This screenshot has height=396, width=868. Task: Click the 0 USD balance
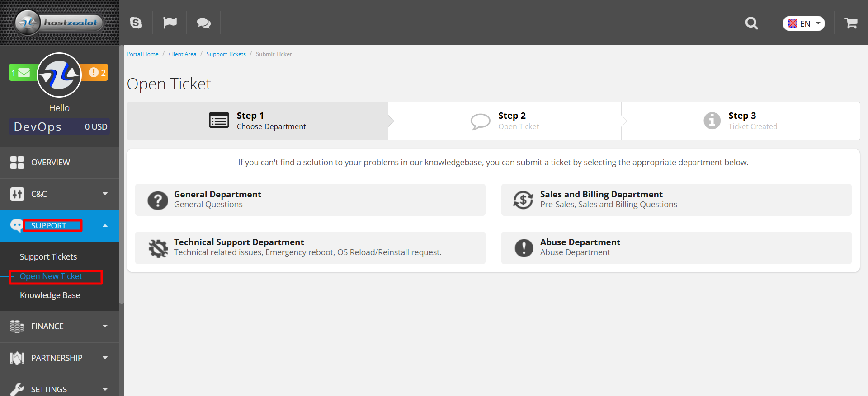pyautogui.click(x=96, y=127)
